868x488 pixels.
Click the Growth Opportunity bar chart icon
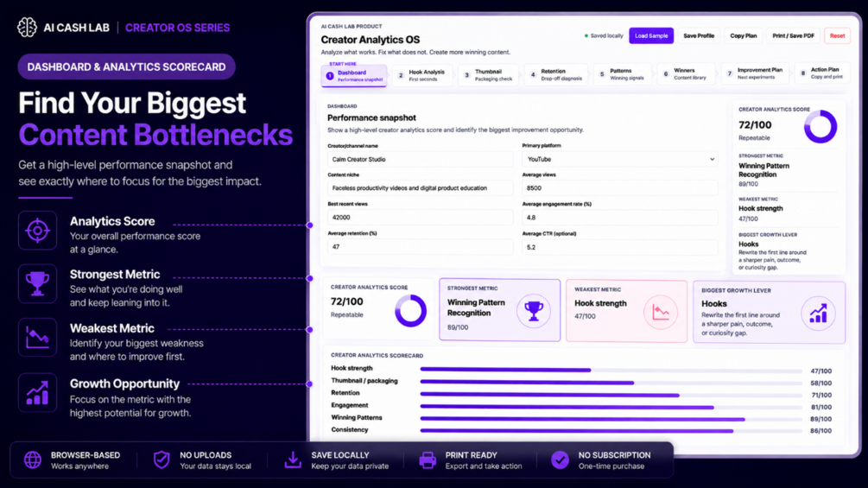37,392
